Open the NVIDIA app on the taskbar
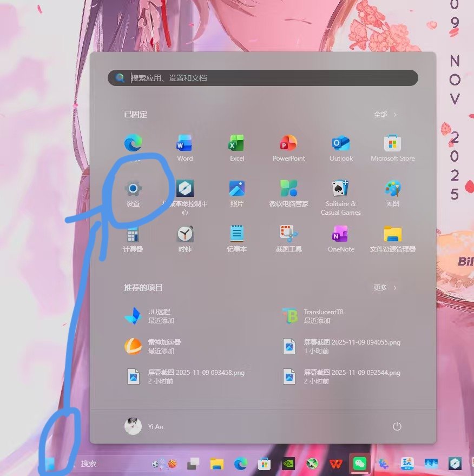474x476 pixels. [288, 464]
